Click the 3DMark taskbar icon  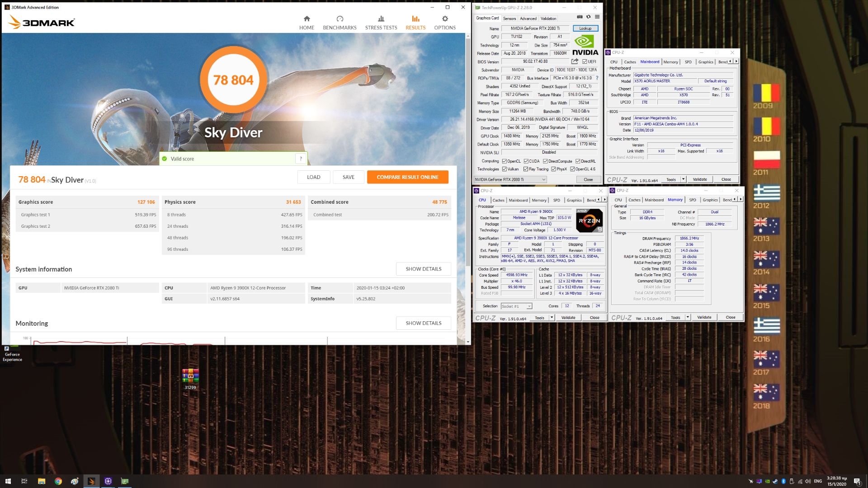tap(91, 481)
